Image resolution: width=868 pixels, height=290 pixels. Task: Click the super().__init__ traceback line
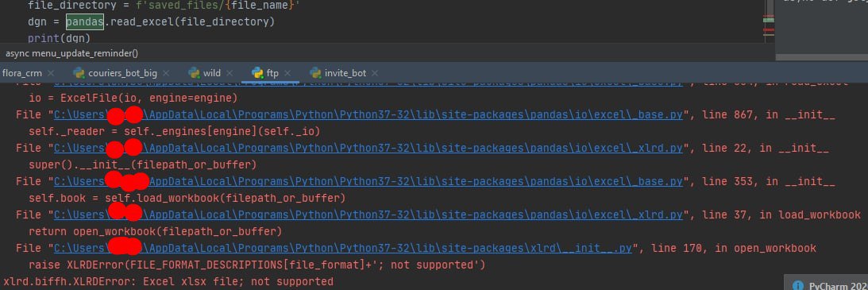click(x=142, y=165)
